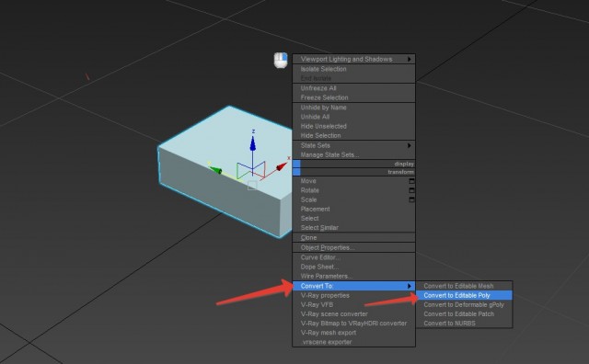Click Unhide All menu item
This screenshot has width=589, height=364.
pyautogui.click(x=353, y=117)
